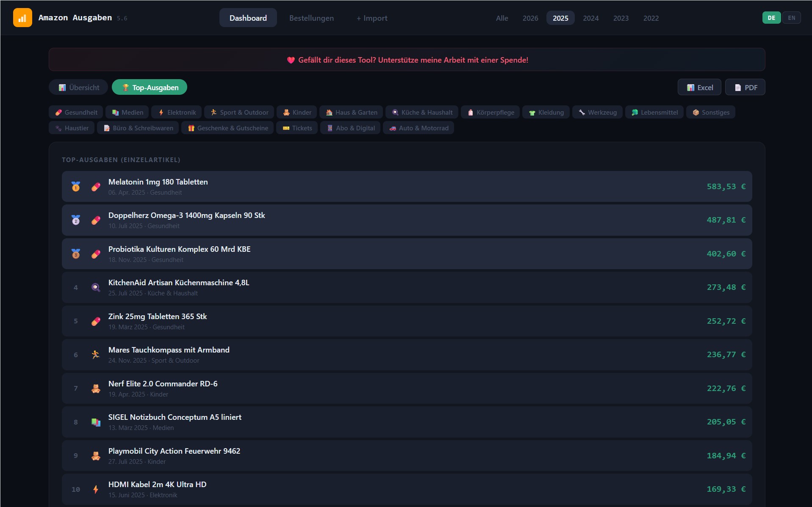This screenshot has height=507, width=812.
Task: Filter by the Werkzeug category chip
Action: tap(597, 112)
